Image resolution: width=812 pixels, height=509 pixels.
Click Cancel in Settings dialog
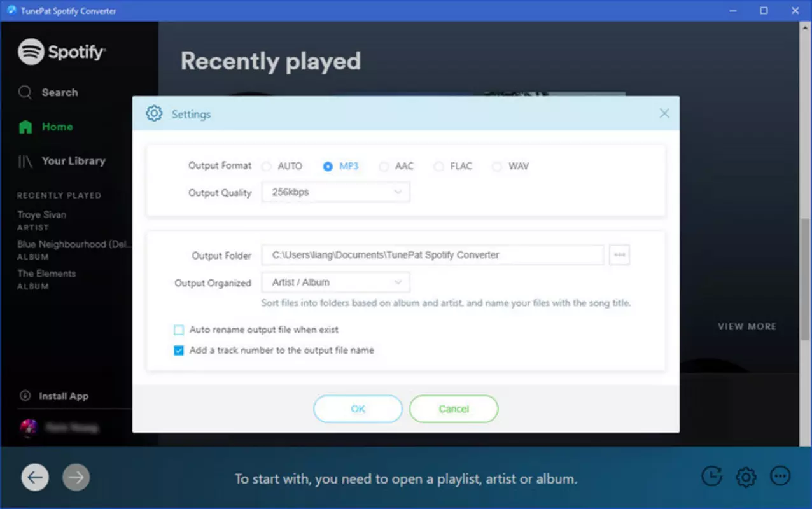454,409
